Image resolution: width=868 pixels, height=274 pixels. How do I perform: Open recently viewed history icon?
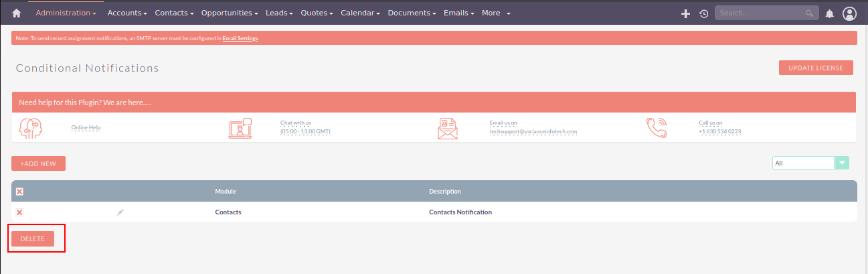(x=703, y=13)
